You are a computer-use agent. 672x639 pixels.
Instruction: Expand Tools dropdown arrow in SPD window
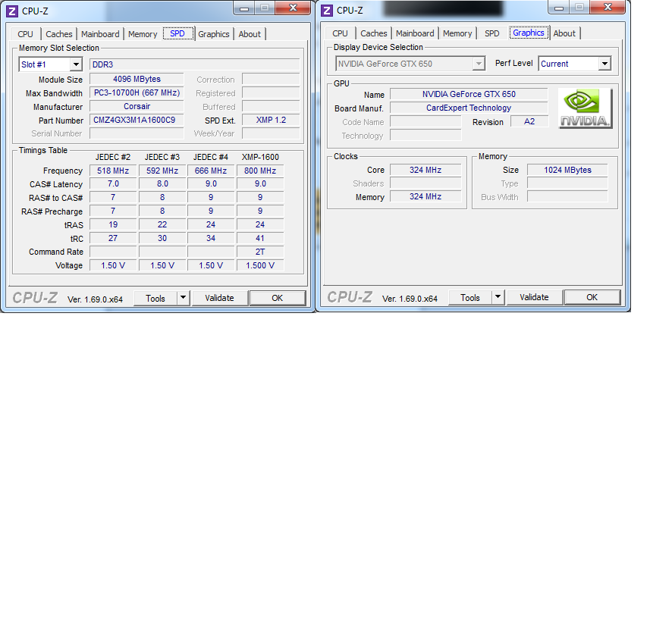pyautogui.click(x=183, y=298)
